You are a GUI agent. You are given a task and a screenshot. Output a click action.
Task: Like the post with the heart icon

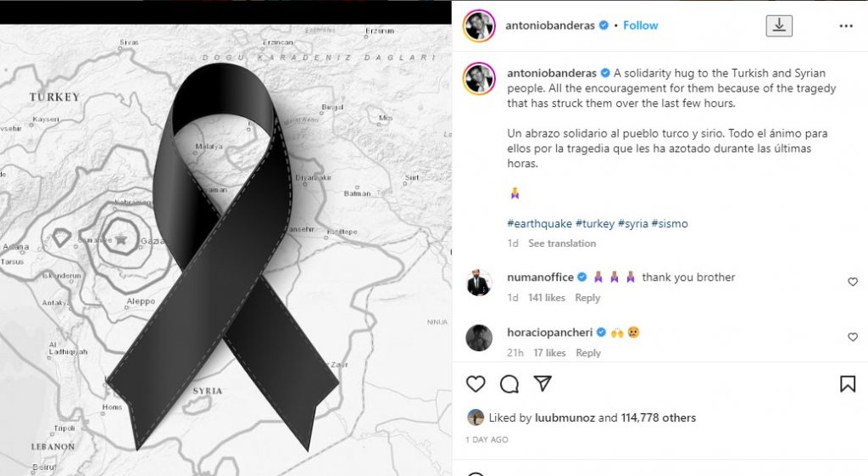pos(476,384)
